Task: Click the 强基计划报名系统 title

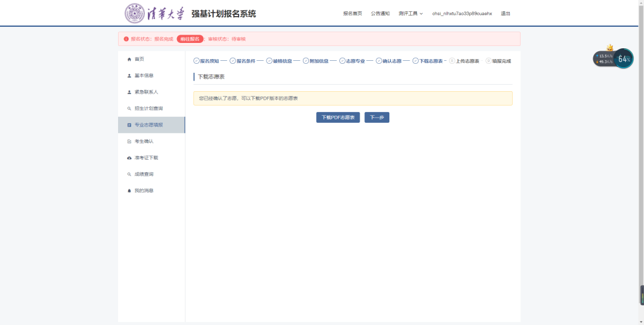Action: (224, 14)
